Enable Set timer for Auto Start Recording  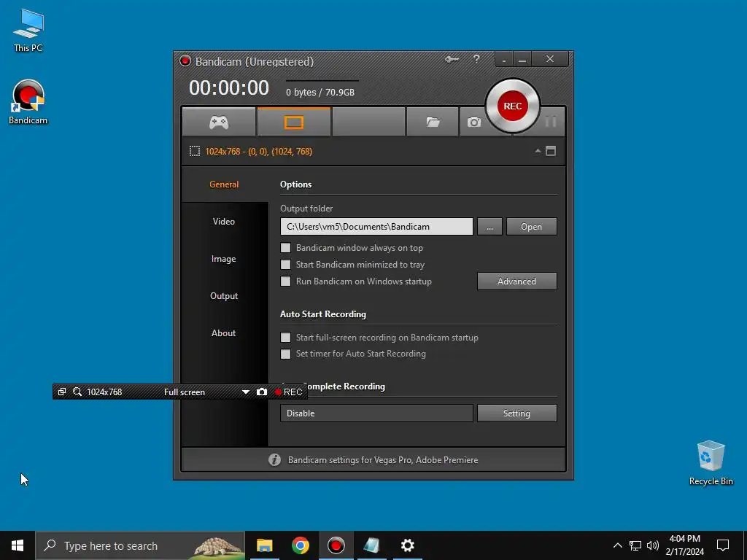tap(285, 354)
